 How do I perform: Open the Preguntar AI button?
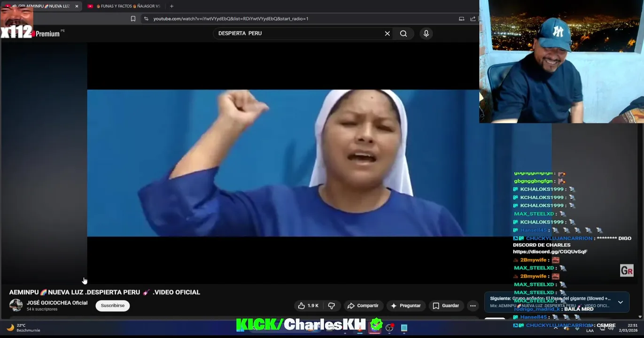pos(405,306)
